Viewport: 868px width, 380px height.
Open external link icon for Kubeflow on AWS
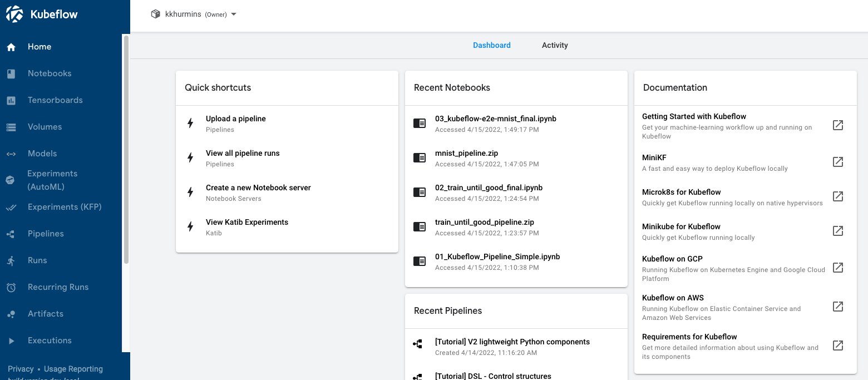pos(837,307)
